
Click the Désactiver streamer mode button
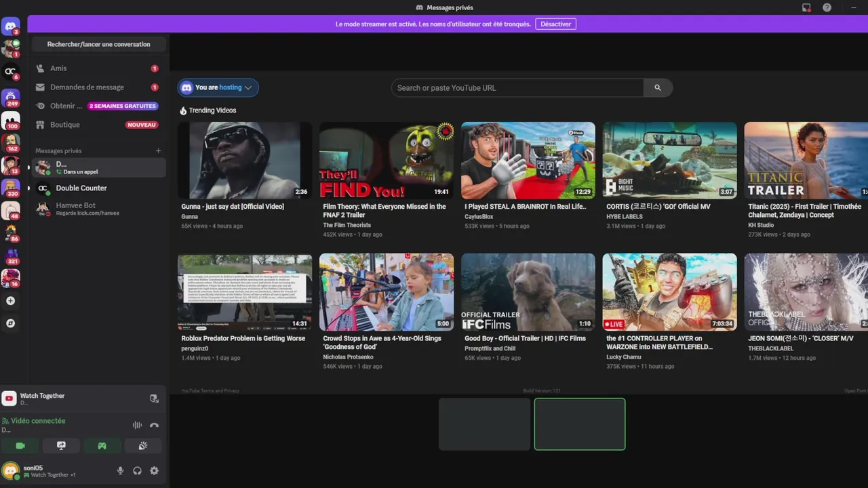[555, 24]
